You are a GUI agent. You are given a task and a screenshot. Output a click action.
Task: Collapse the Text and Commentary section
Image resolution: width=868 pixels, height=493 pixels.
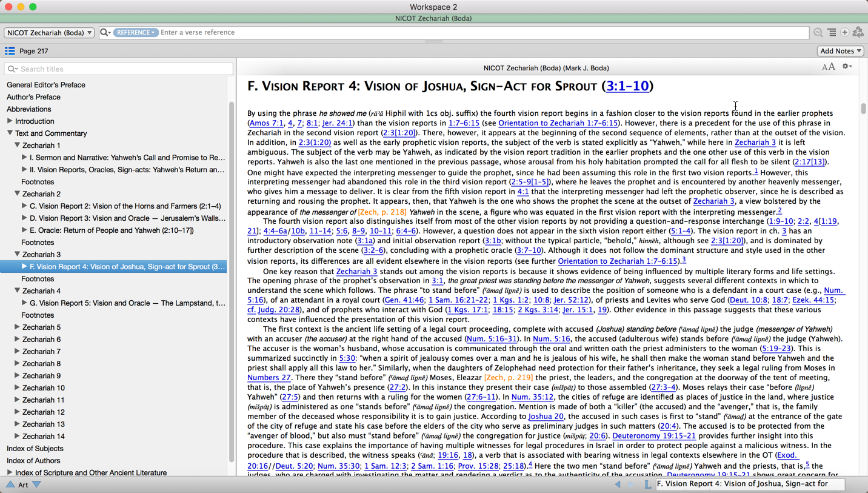[x=10, y=133]
